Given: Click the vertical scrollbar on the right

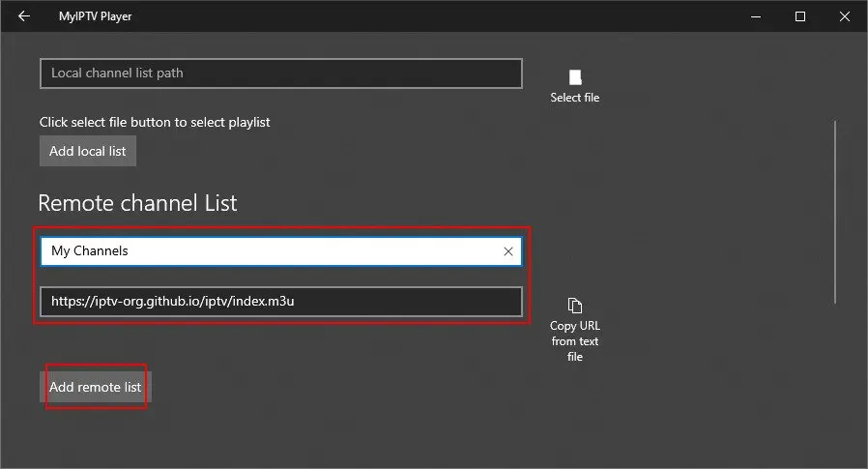Looking at the screenshot, I should (x=835, y=211).
